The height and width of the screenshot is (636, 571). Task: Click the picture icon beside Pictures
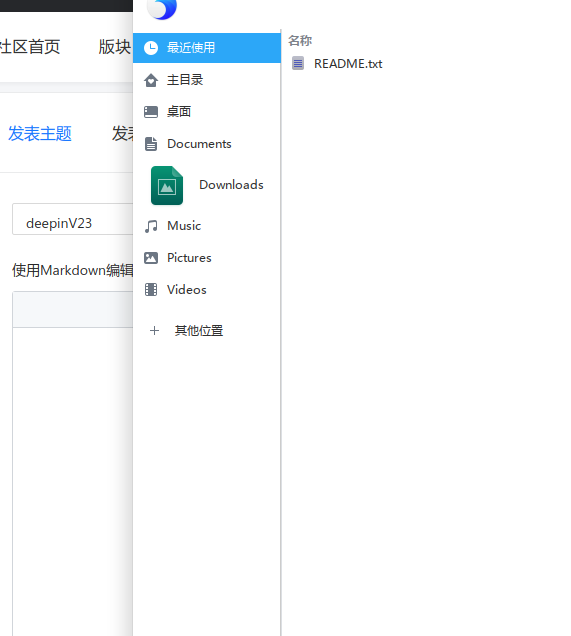pyautogui.click(x=151, y=258)
